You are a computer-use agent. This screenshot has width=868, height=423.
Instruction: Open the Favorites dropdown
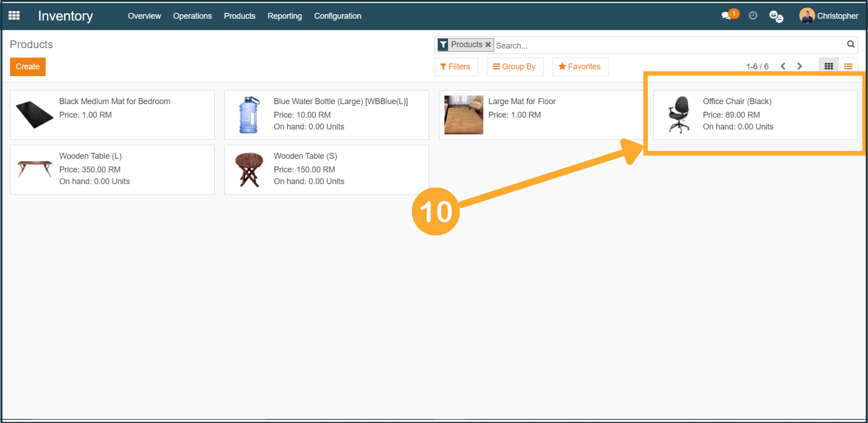tap(580, 67)
